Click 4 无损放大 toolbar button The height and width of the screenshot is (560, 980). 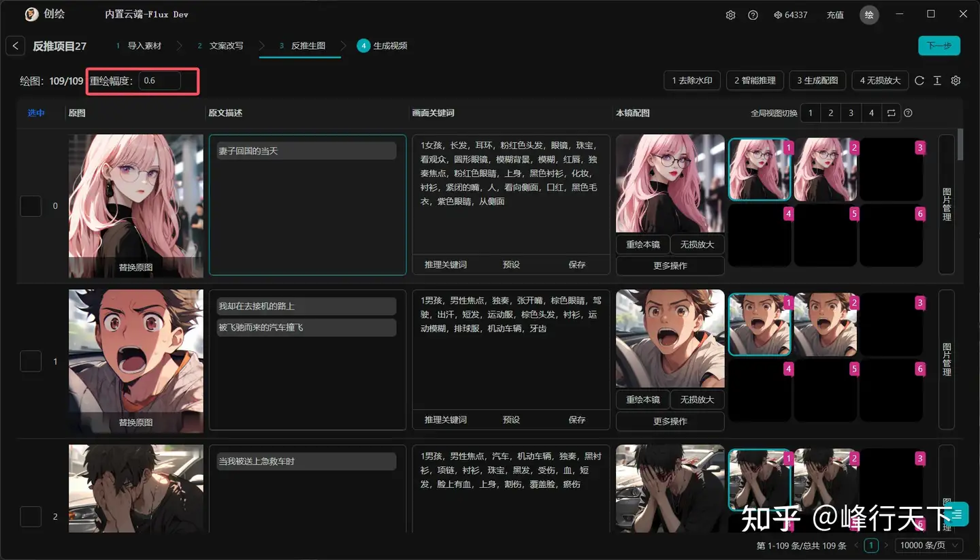point(880,80)
